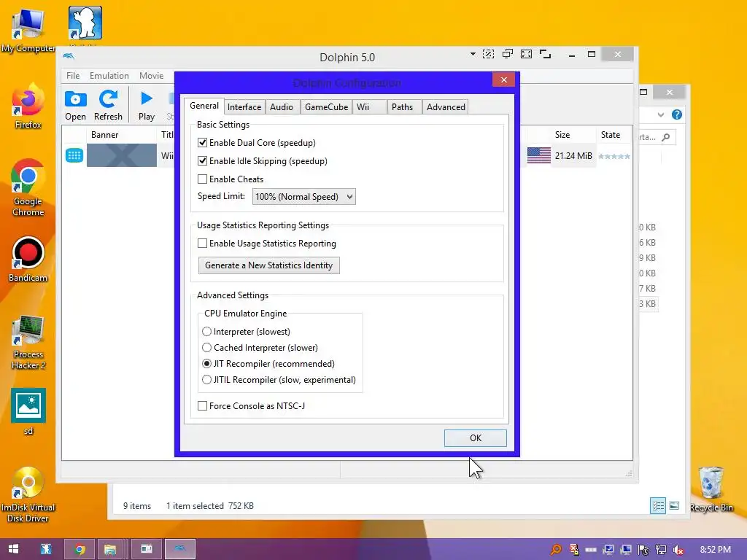Switch to the GameCube tab
This screenshot has height=560, width=747.
click(x=326, y=107)
